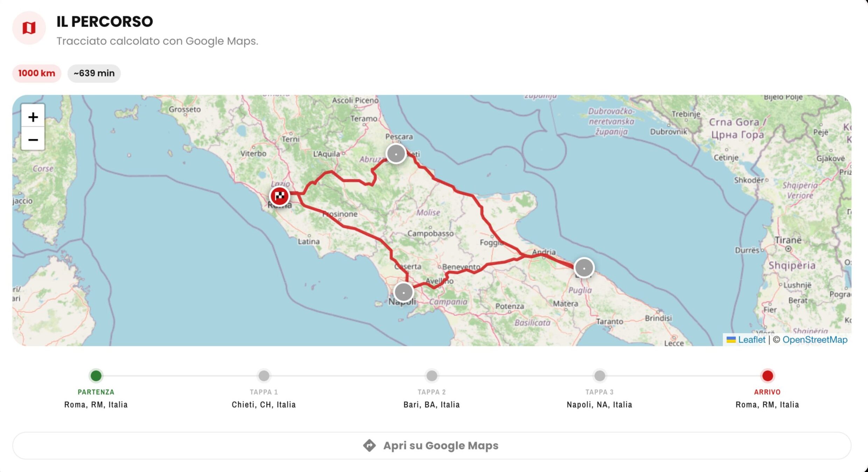Select the Bari waypoint marker on map
Viewport: 868px width, 472px height.
pyautogui.click(x=584, y=268)
